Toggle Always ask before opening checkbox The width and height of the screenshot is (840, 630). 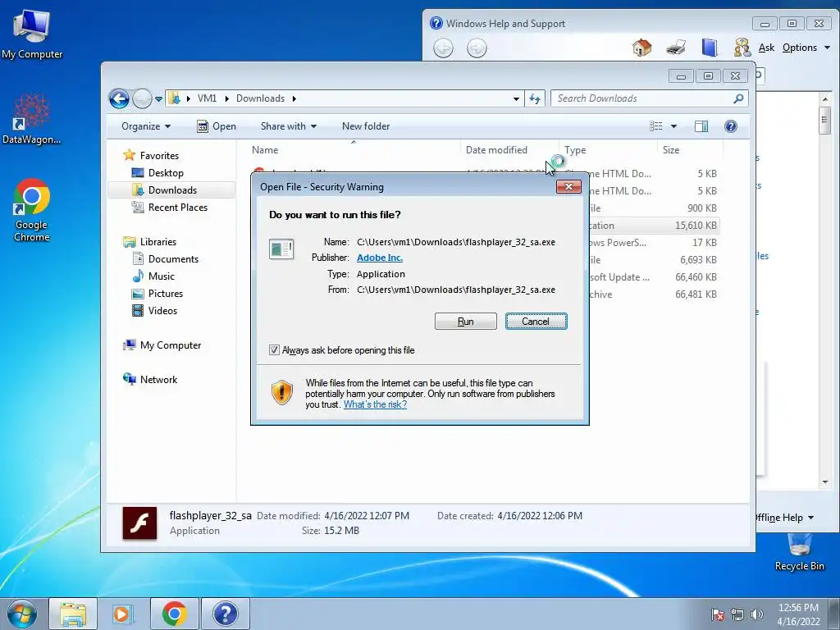click(274, 350)
